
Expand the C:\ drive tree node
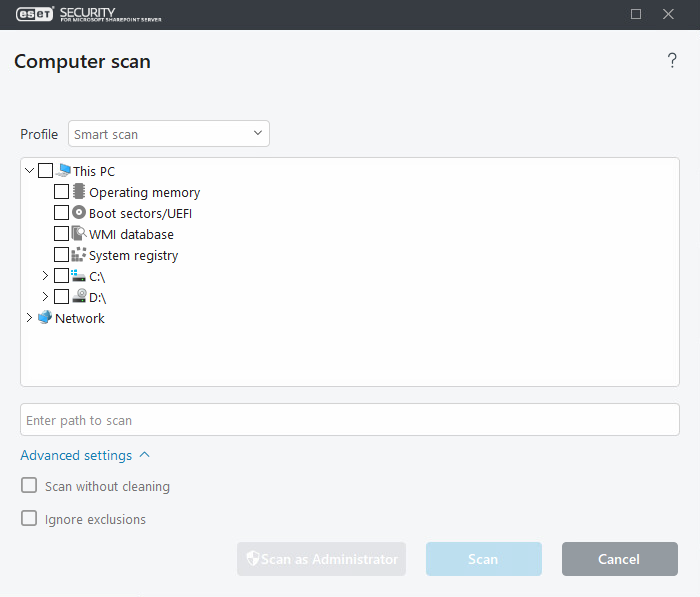[45, 276]
